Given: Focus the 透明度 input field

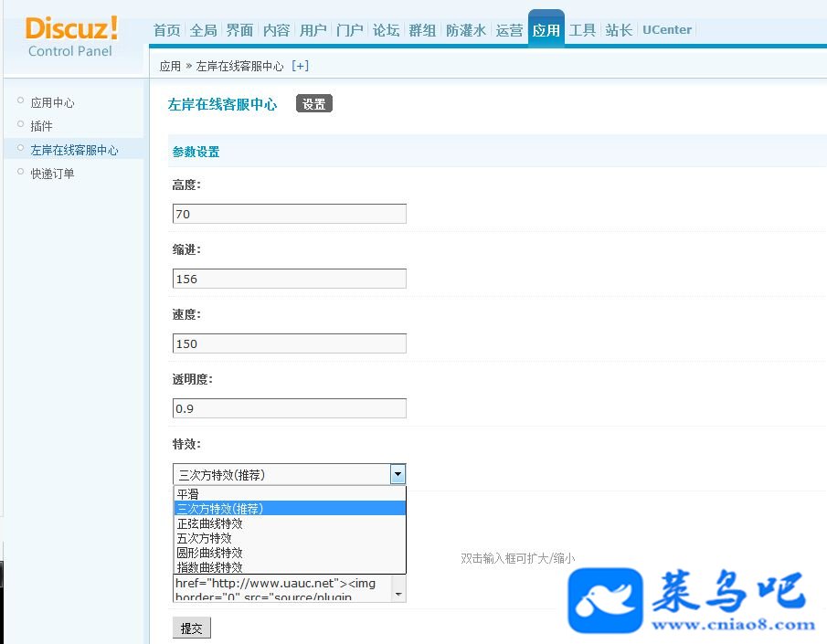Looking at the screenshot, I should (290, 408).
